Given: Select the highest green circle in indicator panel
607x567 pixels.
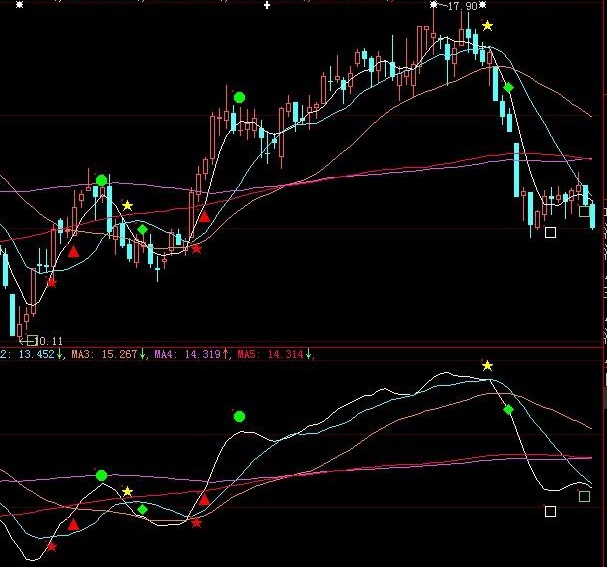Looking at the screenshot, I should (x=239, y=417).
